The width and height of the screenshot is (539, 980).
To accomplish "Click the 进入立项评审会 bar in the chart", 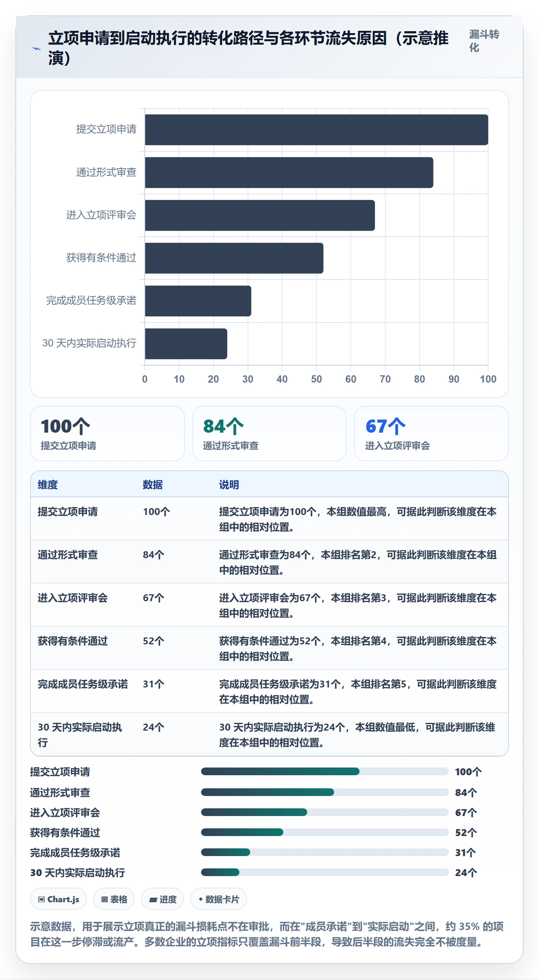I will click(x=260, y=215).
